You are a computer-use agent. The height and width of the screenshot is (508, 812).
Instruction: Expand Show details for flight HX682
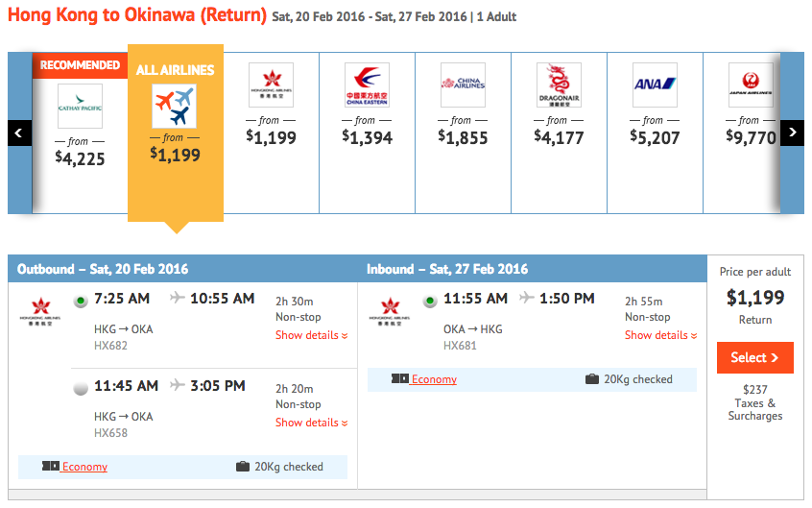click(x=311, y=335)
